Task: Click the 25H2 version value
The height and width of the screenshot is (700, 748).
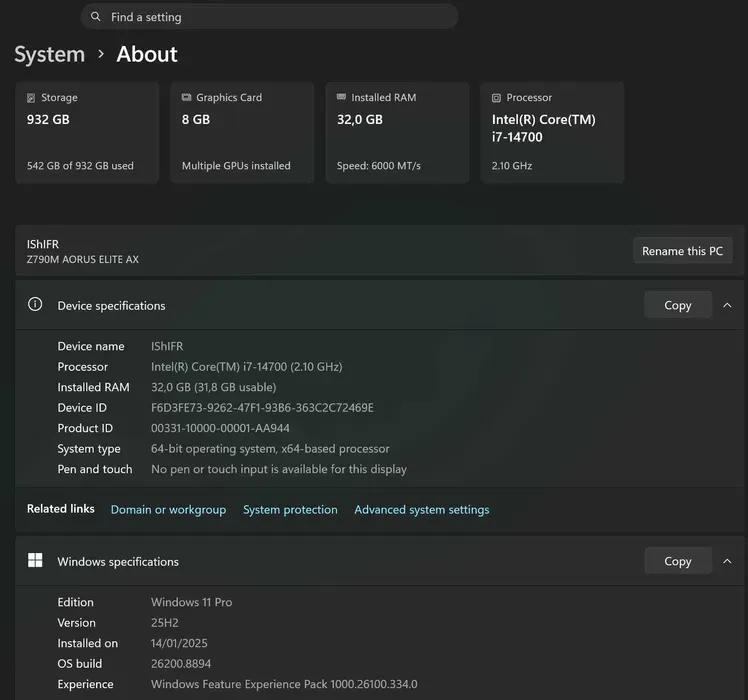Action: (165, 623)
